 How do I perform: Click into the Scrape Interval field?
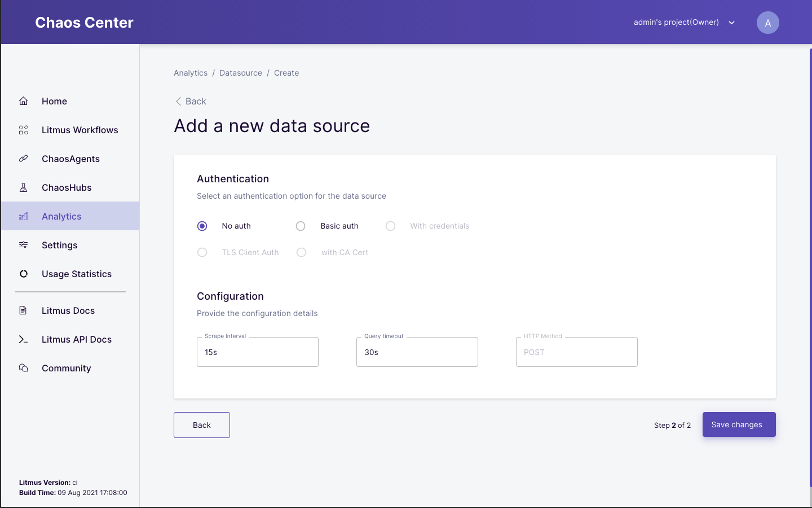pos(257,352)
